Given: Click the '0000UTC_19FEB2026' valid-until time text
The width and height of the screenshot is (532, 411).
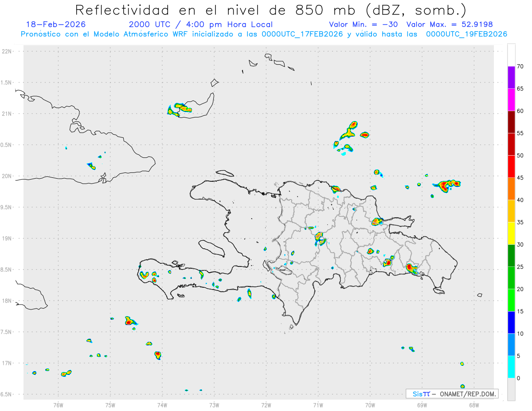Looking at the screenshot, I should click(x=466, y=34).
